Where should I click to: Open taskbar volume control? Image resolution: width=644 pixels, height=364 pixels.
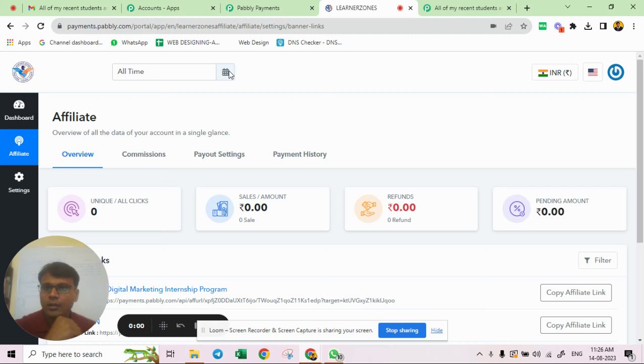[536, 354]
